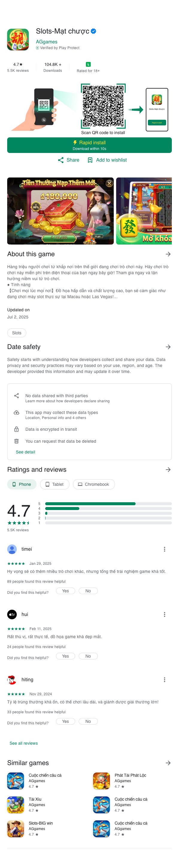Click the Add to wishlist bookmark icon
The width and height of the screenshot is (179, 868).
(90, 160)
